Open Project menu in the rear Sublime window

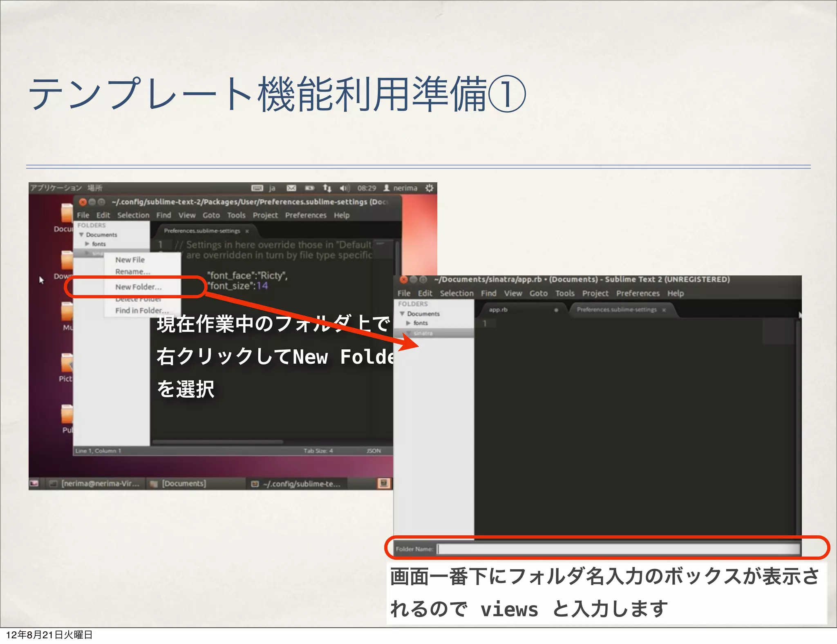click(265, 215)
